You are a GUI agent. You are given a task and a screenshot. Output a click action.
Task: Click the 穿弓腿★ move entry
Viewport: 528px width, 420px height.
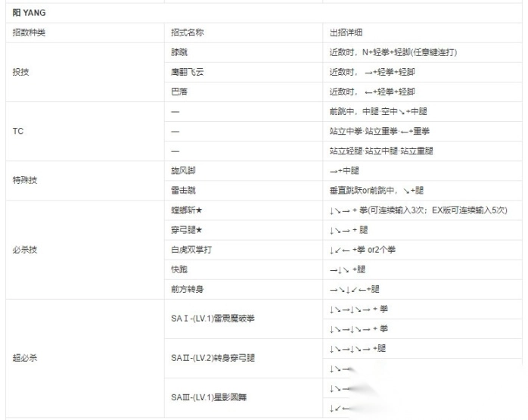187,230
